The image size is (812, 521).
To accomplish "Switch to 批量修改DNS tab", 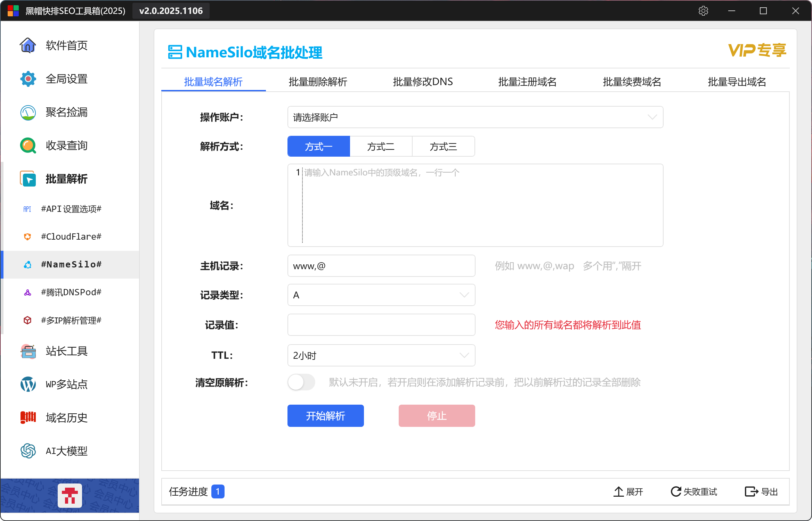I will click(423, 82).
